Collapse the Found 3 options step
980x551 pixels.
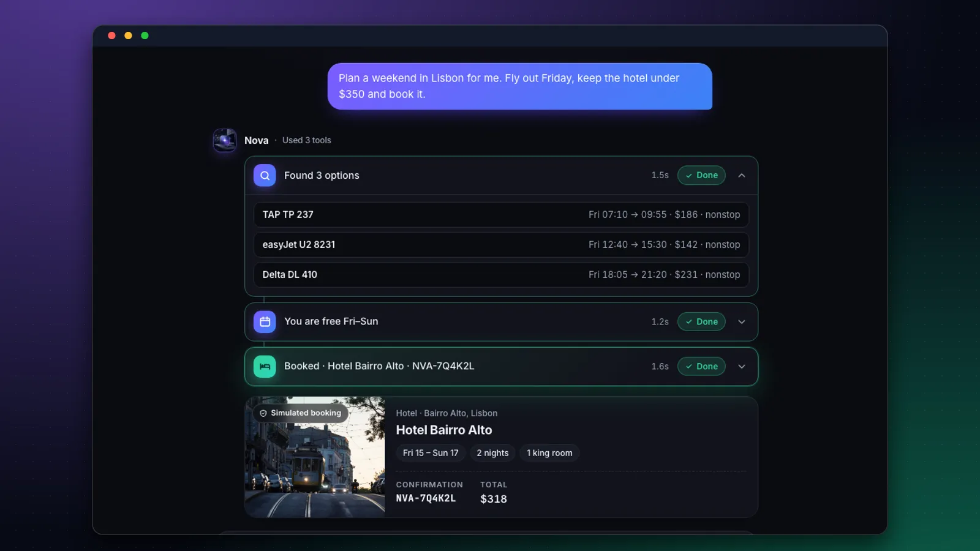pos(742,175)
